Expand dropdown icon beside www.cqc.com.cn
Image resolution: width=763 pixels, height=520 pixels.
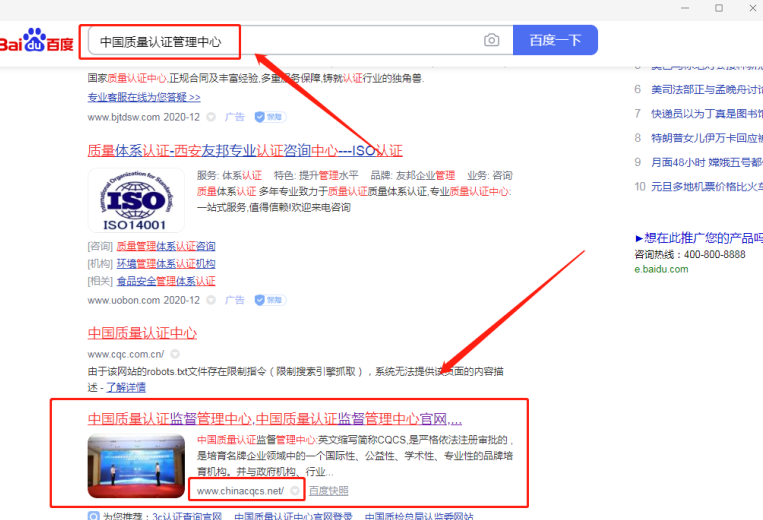pyautogui.click(x=175, y=354)
